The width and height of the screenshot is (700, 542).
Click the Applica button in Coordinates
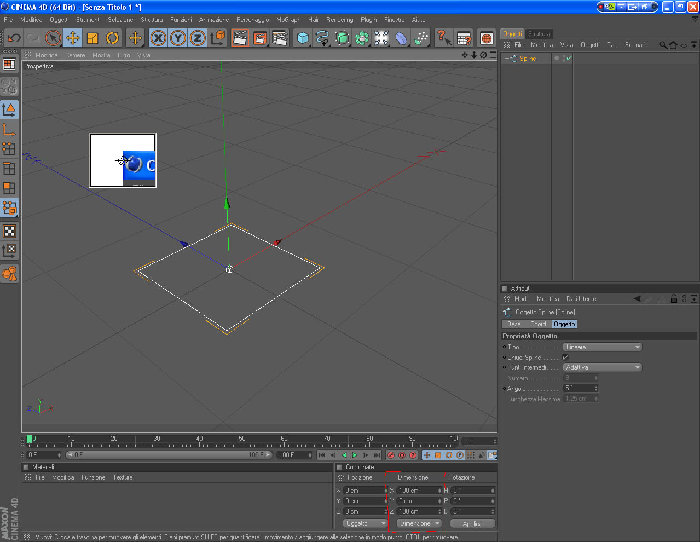click(472, 523)
